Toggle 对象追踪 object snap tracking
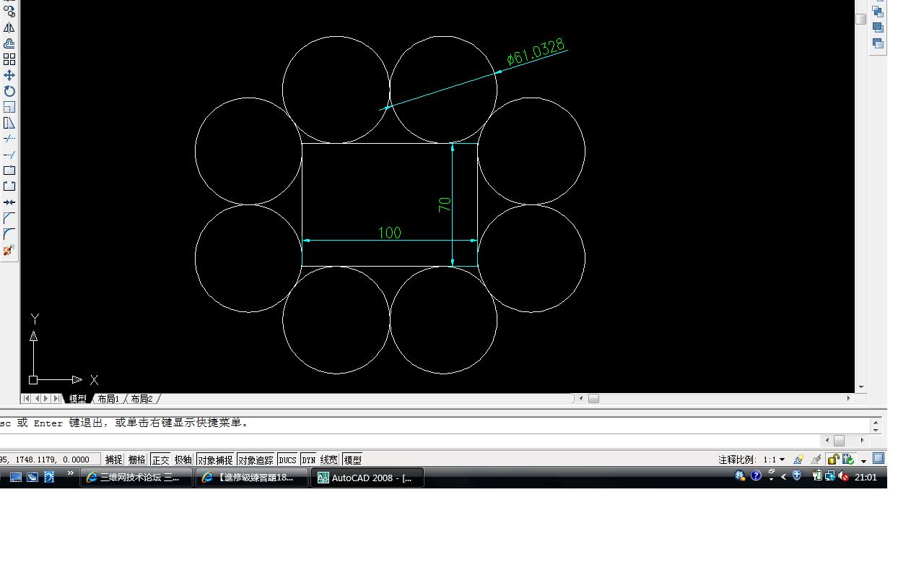The width and height of the screenshot is (924, 578). pos(256,460)
